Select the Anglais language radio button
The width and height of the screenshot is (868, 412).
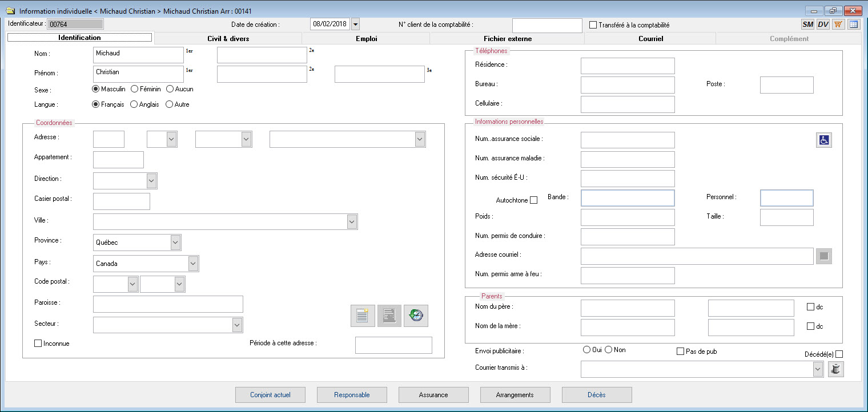[135, 104]
